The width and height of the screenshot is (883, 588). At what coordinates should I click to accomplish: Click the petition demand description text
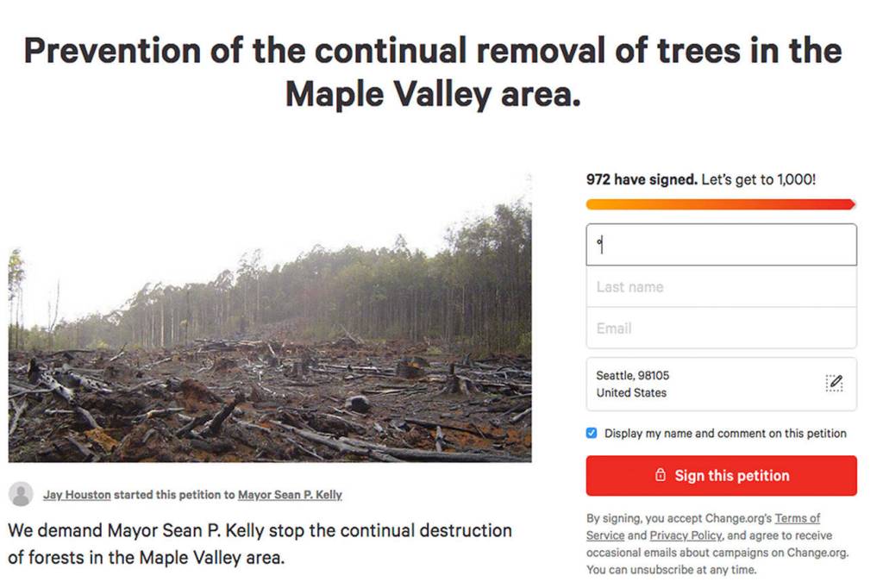pos(259,540)
